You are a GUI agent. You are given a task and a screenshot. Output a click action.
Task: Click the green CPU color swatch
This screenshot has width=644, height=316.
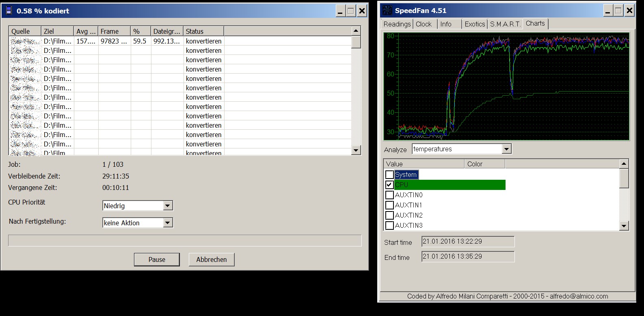click(450, 185)
